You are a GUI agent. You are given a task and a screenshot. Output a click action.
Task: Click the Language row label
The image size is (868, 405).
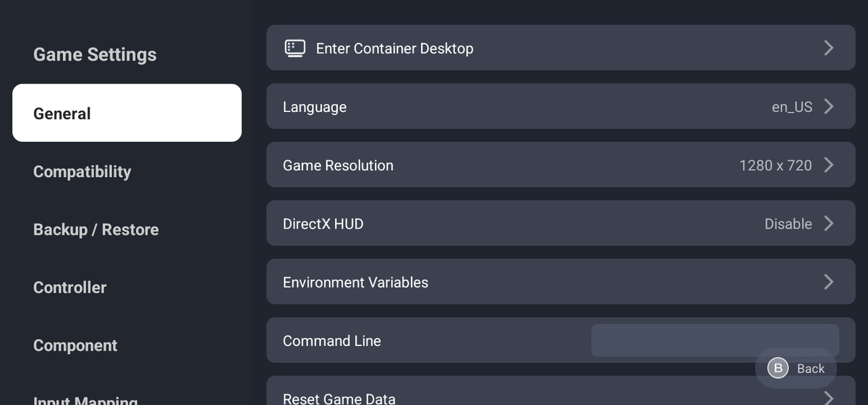pos(315,107)
